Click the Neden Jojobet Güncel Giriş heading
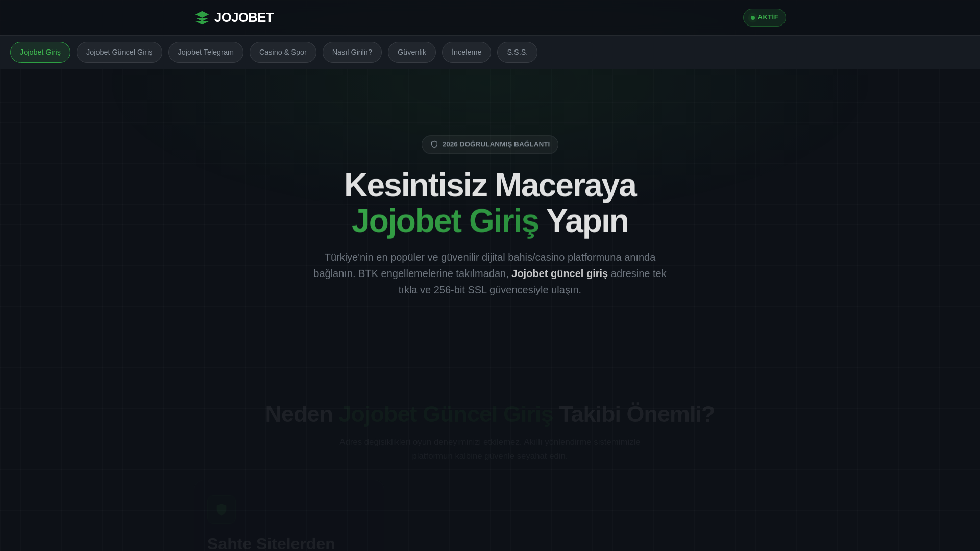980x551 pixels. coord(490,414)
